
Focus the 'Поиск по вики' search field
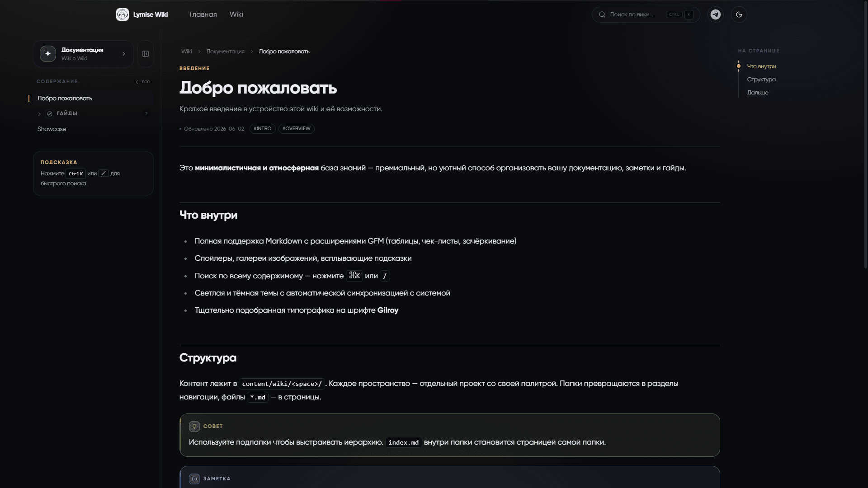(x=646, y=14)
